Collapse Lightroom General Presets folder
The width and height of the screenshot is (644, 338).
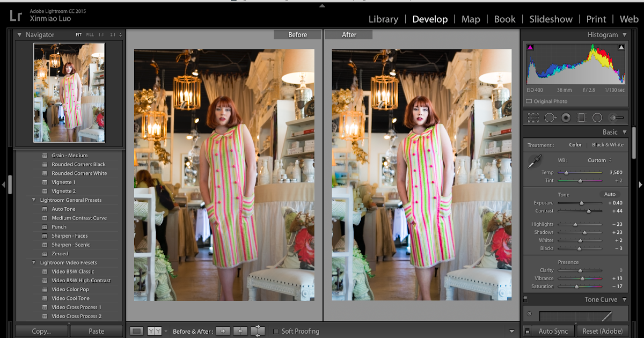(x=34, y=200)
